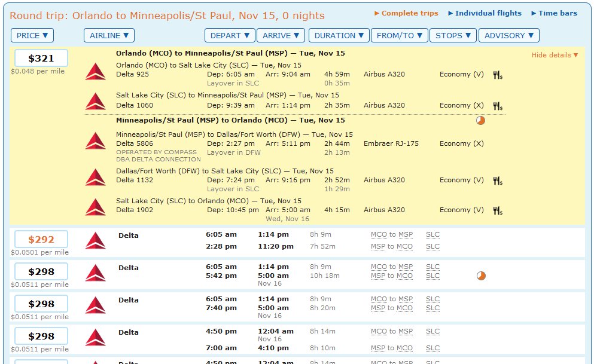This screenshot has height=364, width=600.
Task: Click the Delta logo next to Delta 5806
Action: click(95, 141)
